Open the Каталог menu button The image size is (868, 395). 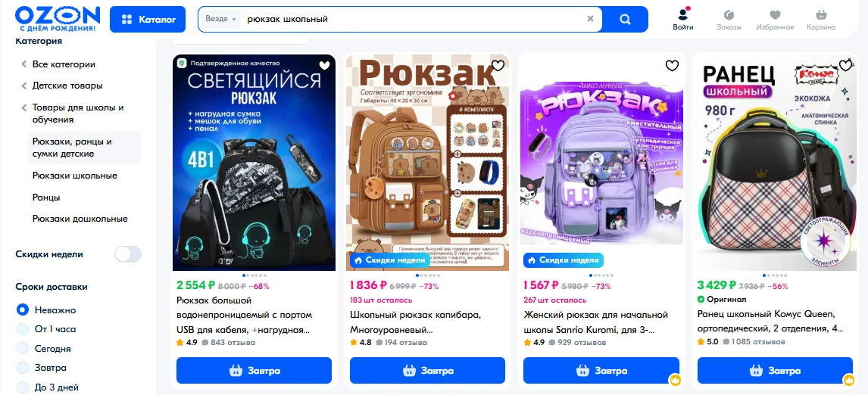[x=150, y=20]
